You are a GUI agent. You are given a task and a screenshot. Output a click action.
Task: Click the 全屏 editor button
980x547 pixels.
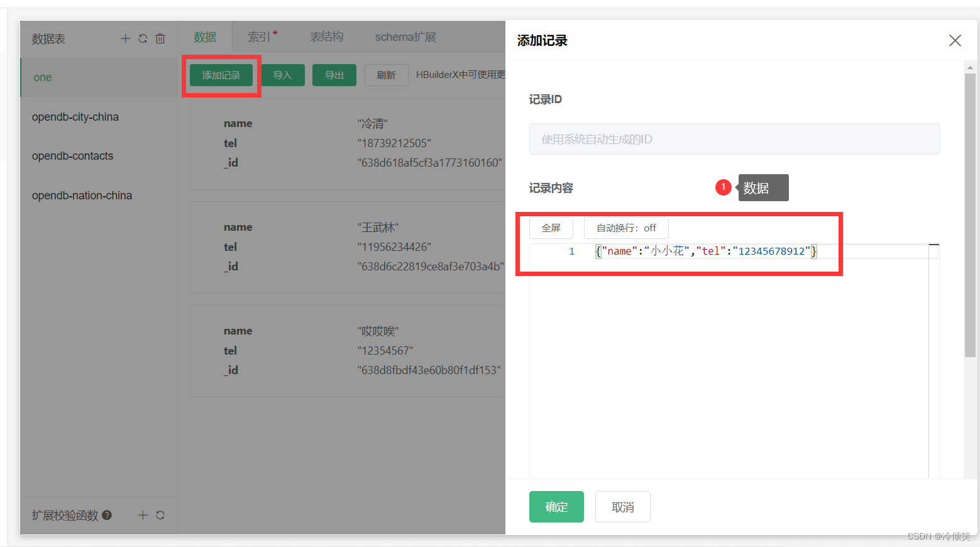tap(551, 228)
